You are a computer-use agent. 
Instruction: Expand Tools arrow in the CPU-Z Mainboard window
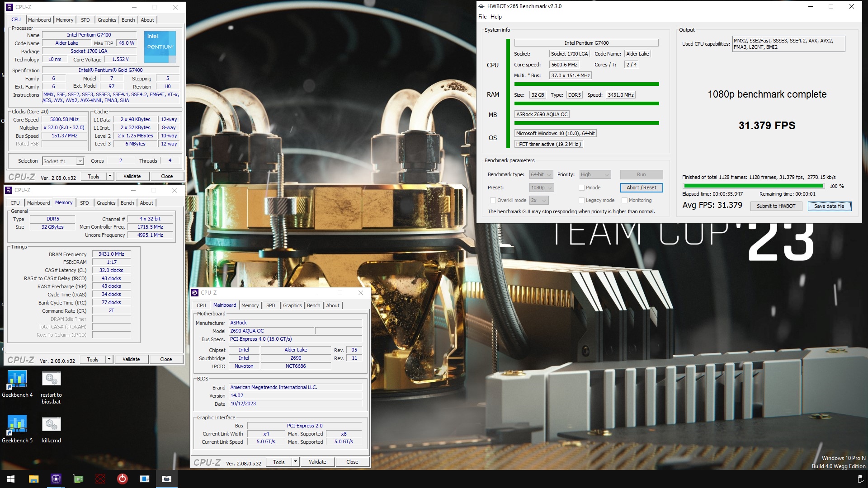click(295, 462)
